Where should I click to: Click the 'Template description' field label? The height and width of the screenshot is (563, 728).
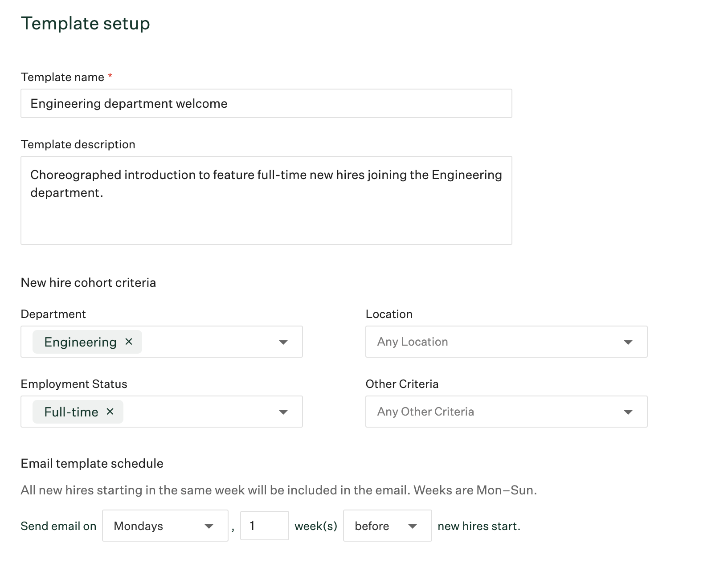click(78, 144)
